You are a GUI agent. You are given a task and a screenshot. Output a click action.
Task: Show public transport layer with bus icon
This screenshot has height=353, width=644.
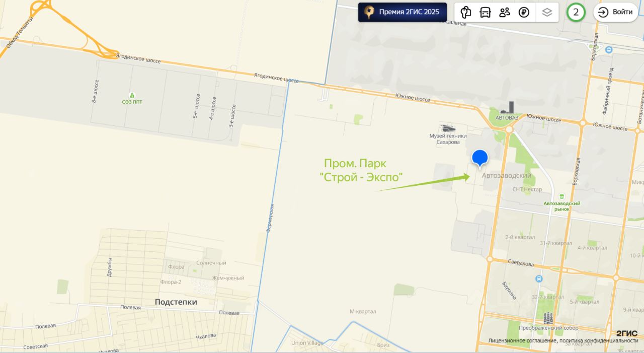tap(485, 13)
